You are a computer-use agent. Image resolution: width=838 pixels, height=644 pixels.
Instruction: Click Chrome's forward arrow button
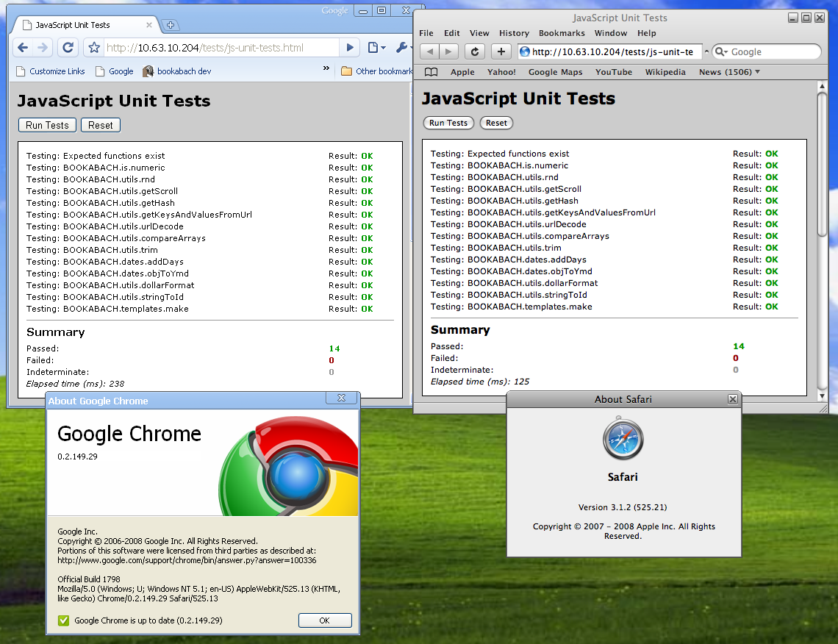pos(42,48)
